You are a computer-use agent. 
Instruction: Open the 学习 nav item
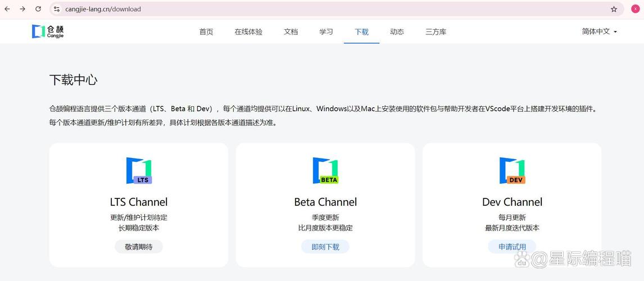pos(326,31)
